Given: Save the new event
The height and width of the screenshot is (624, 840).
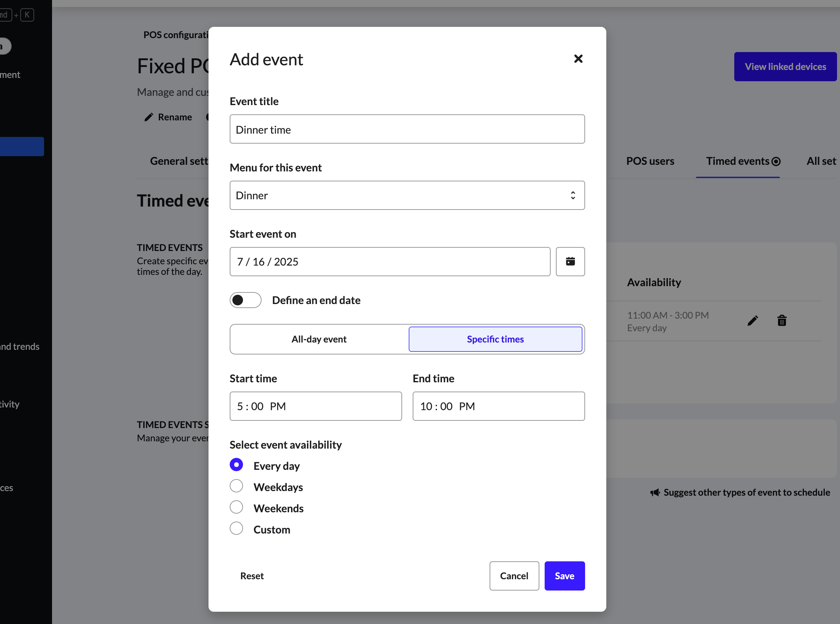Looking at the screenshot, I should (x=564, y=576).
